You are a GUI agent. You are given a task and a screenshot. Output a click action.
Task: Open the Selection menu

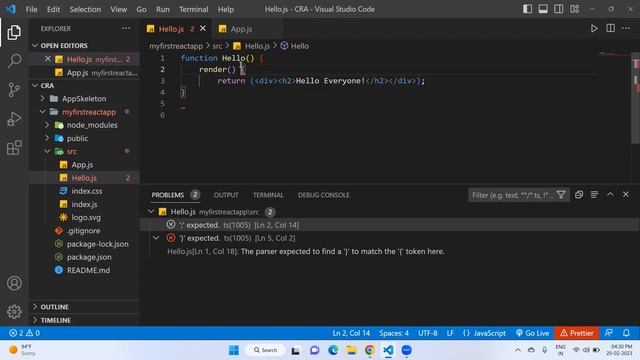tap(85, 9)
